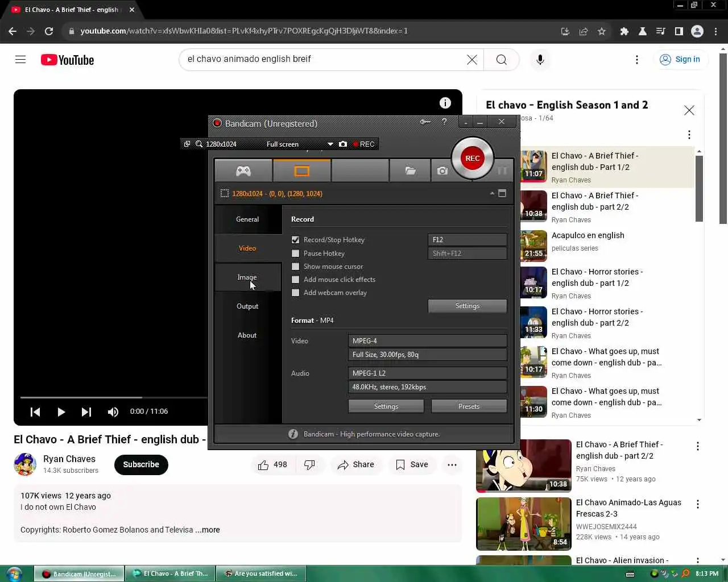The width and height of the screenshot is (728, 582).
Task: Open the General tab in Bandicam
Action: click(247, 219)
